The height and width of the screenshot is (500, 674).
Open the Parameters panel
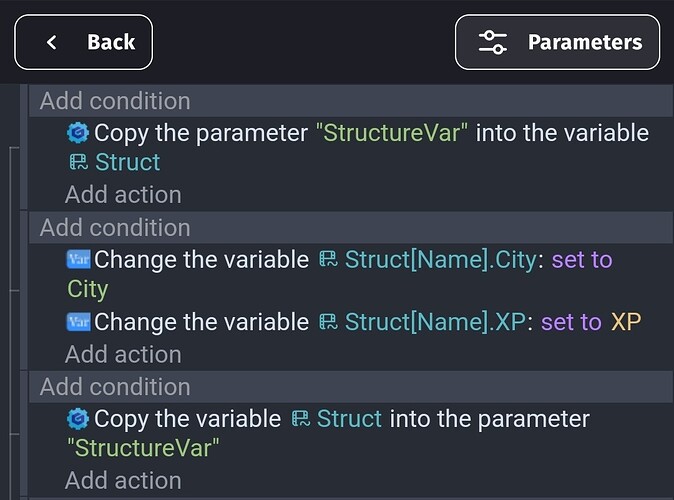click(x=558, y=42)
